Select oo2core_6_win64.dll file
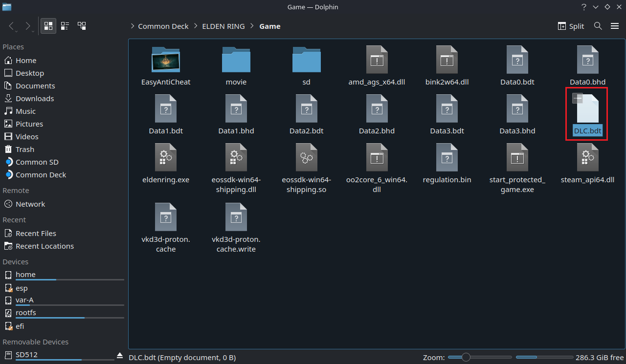 point(377,169)
